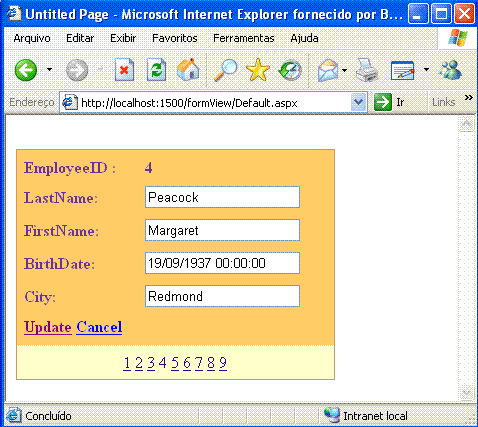The width and height of the screenshot is (478, 427).
Task: Click the Ir go button
Action: pyautogui.click(x=389, y=102)
